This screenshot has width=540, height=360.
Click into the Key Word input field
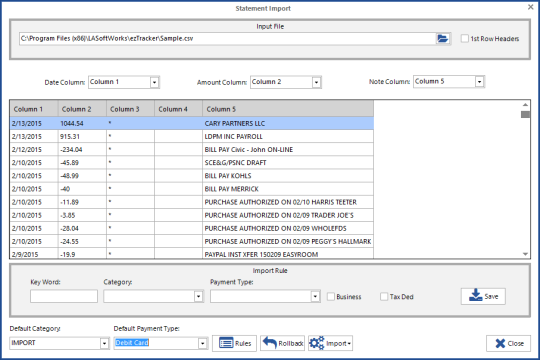click(x=64, y=296)
